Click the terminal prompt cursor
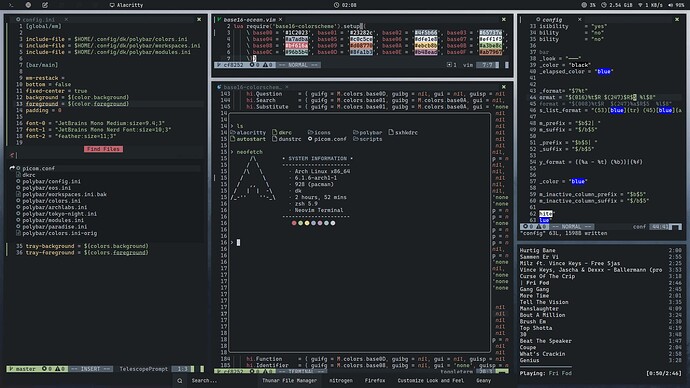690x388 pixels. (x=239, y=242)
